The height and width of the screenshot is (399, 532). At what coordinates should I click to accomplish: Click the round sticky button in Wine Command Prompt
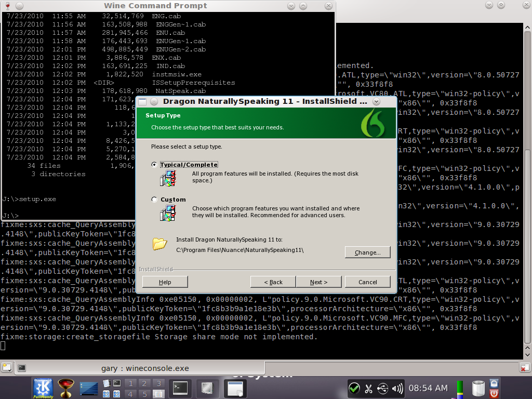(x=20, y=6)
